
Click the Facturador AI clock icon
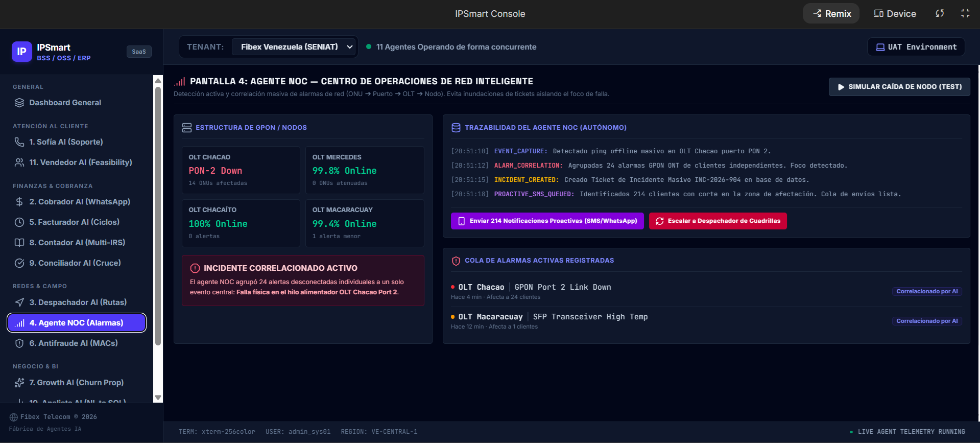tap(19, 222)
